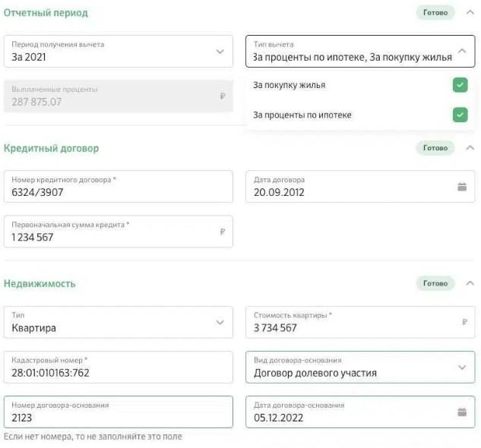The width and height of the screenshot is (481, 448).
Task: Collapse the Кредитный договор section
Action: click(x=470, y=148)
